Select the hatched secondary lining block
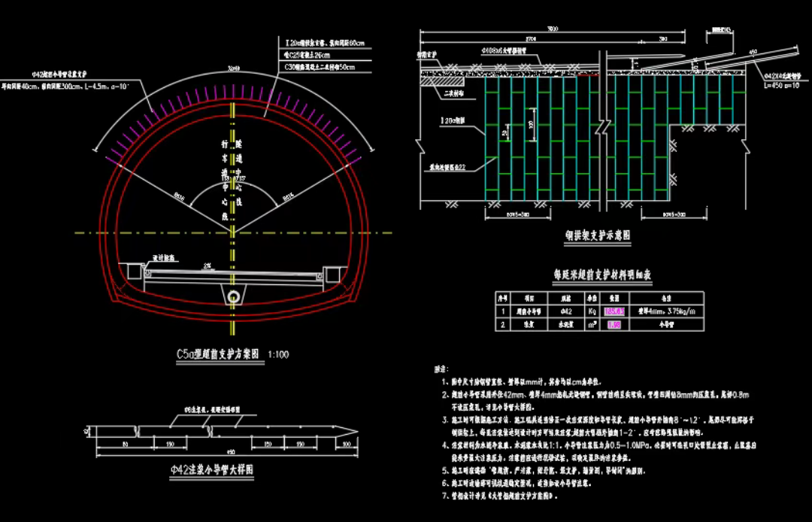This screenshot has height=522, width=812. pos(442,80)
